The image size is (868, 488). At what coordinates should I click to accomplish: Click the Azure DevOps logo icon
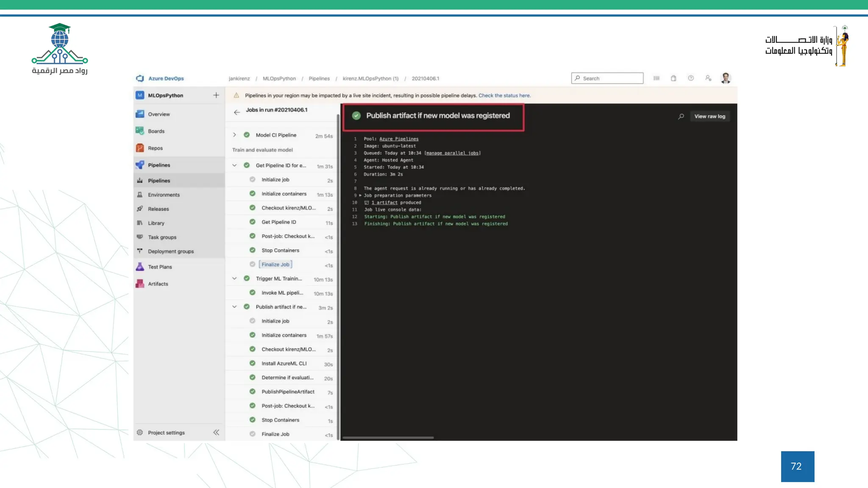tap(140, 78)
